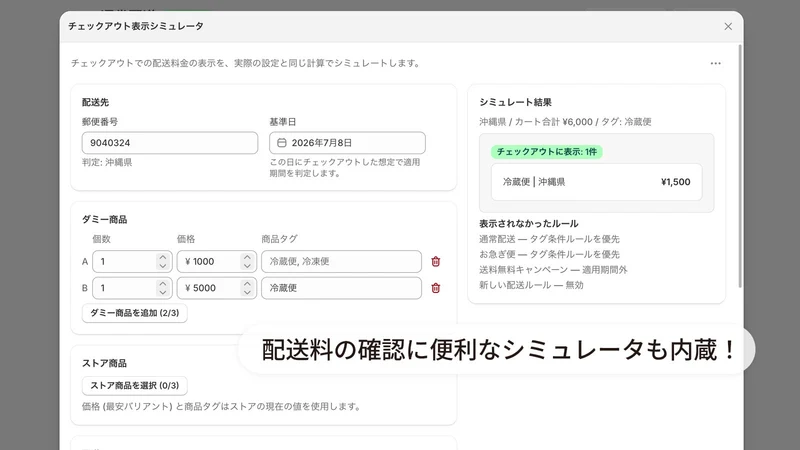This screenshot has height=450, width=800.
Task: Open the three-dots more options menu
Action: (715, 63)
